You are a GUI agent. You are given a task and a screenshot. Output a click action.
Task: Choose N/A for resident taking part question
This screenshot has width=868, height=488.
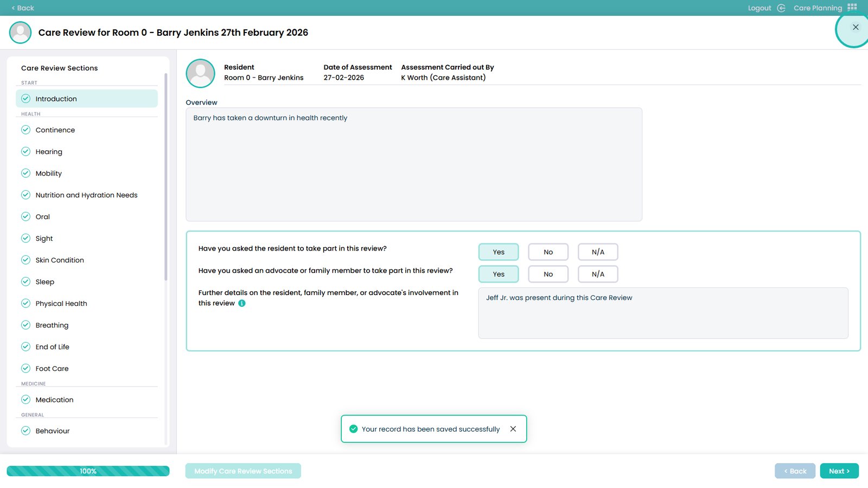[x=597, y=252]
